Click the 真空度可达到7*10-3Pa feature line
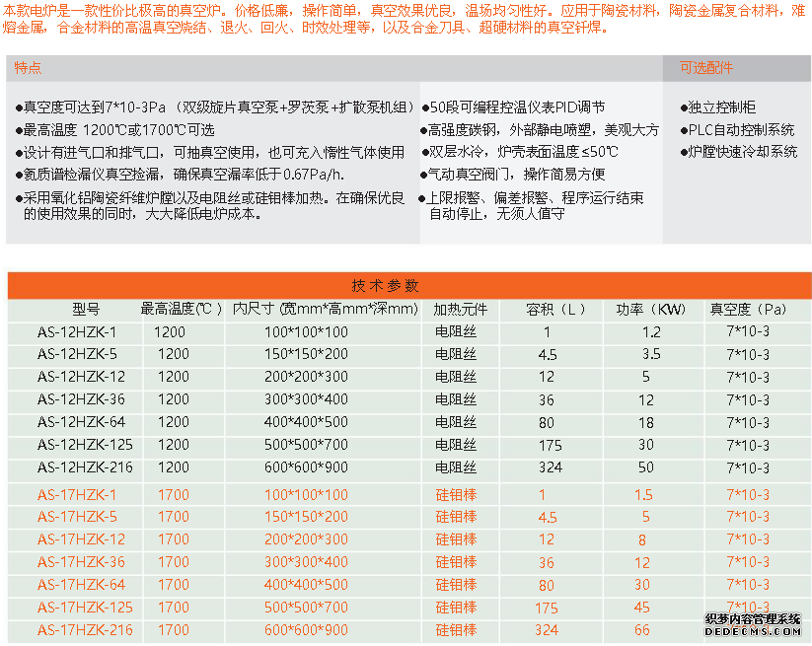The width and height of the screenshot is (812, 646). click(x=214, y=108)
